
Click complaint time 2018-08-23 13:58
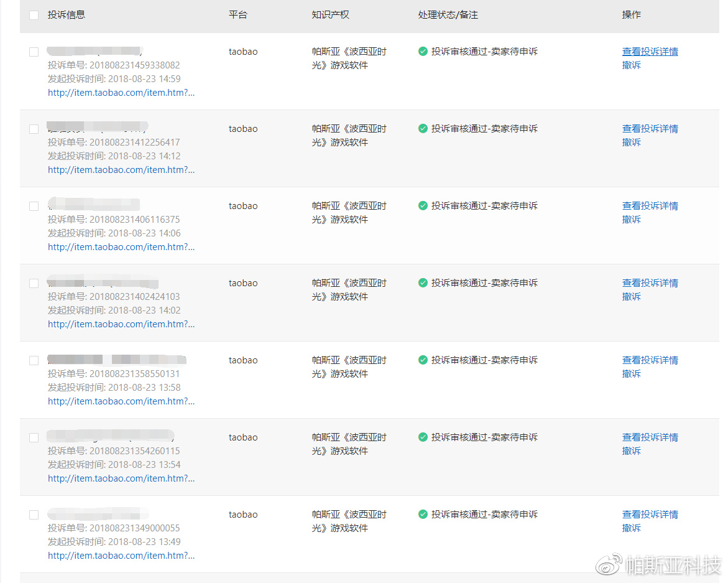(144, 388)
